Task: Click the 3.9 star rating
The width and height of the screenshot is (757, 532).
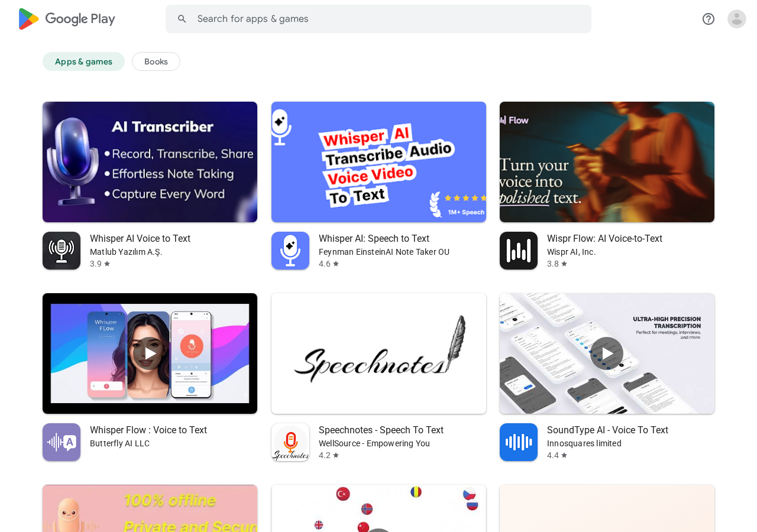Action: [100, 264]
